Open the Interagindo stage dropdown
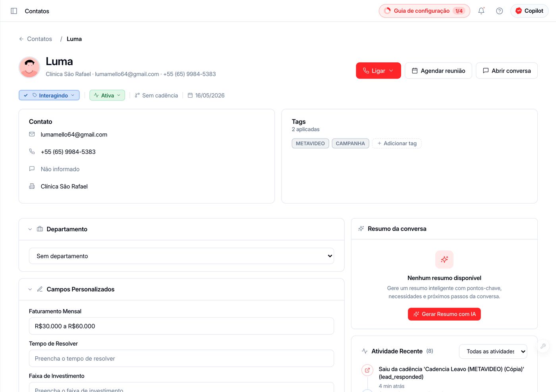The height and width of the screenshot is (392, 556). tap(49, 95)
